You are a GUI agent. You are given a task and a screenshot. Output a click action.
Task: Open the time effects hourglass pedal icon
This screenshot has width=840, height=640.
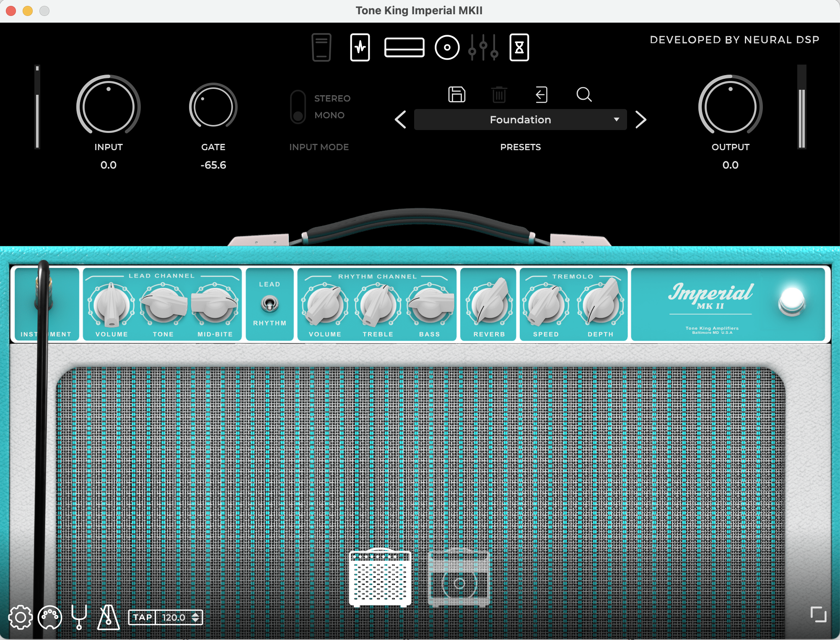pyautogui.click(x=519, y=47)
